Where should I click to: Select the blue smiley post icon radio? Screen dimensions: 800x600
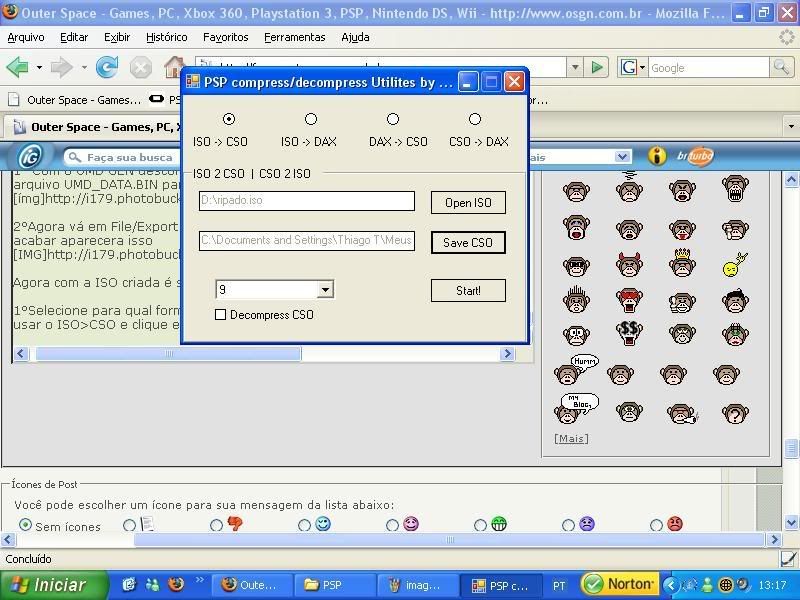(304, 525)
